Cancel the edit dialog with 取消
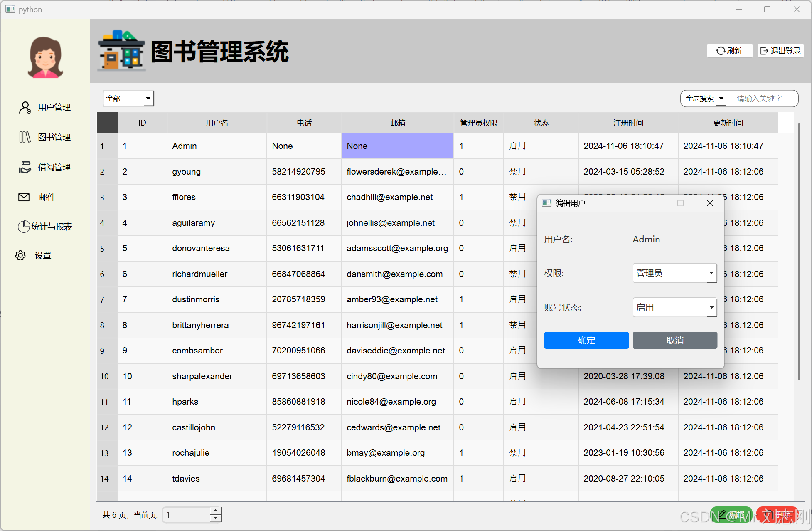The image size is (812, 531). tap(674, 341)
